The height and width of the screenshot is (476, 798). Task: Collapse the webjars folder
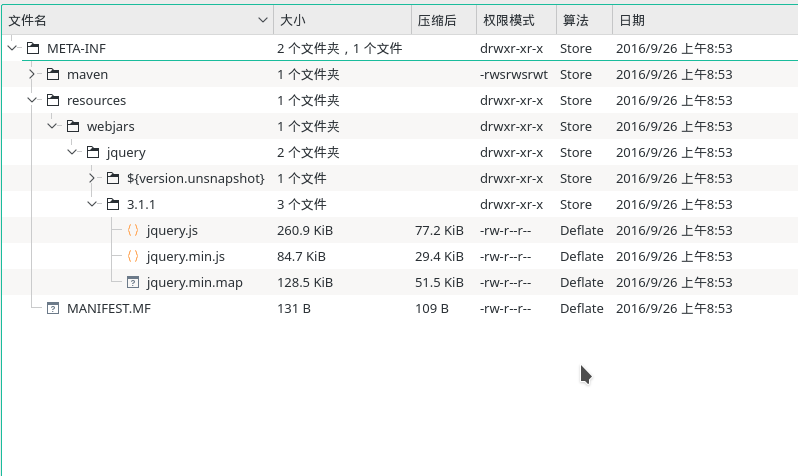pos(52,126)
